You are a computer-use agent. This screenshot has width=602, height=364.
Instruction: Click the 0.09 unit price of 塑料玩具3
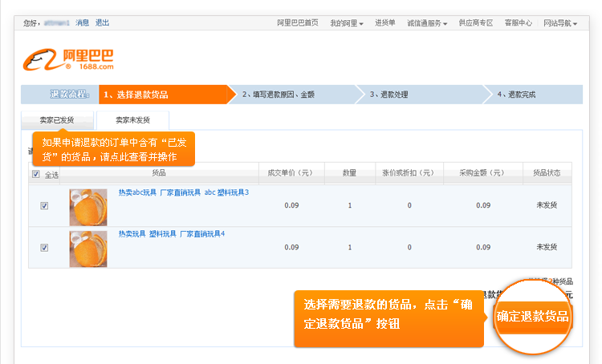click(x=292, y=205)
